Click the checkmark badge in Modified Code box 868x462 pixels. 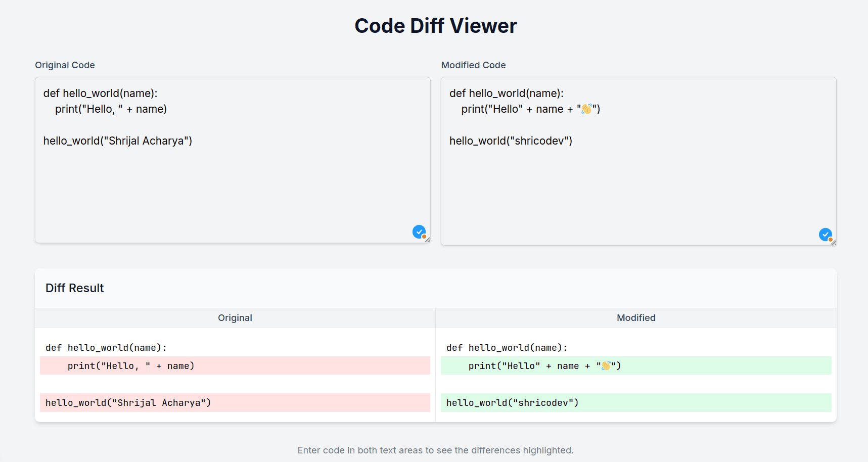click(826, 235)
